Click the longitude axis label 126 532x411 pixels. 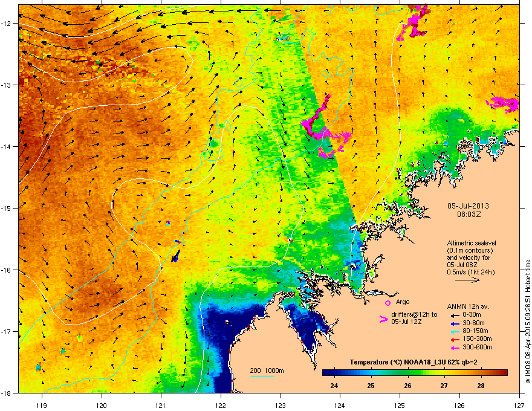pos(459,405)
